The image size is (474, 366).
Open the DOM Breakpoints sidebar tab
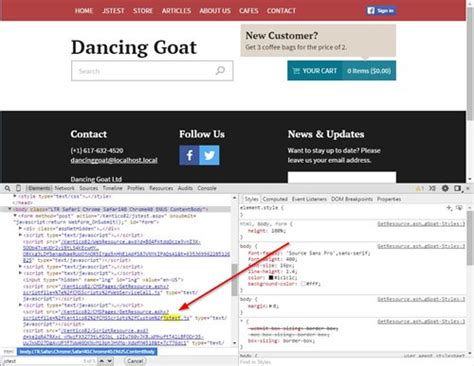click(352, 199)
